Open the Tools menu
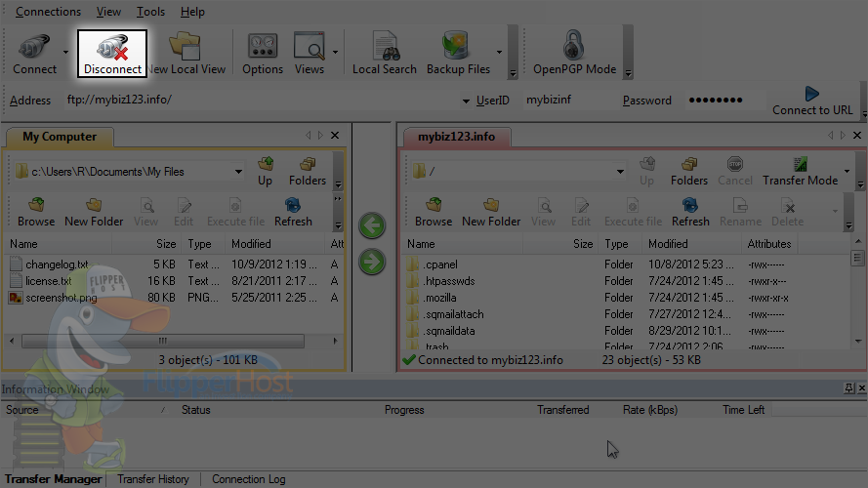The height and width of the screenshot is (488, 868). point(150,12)
